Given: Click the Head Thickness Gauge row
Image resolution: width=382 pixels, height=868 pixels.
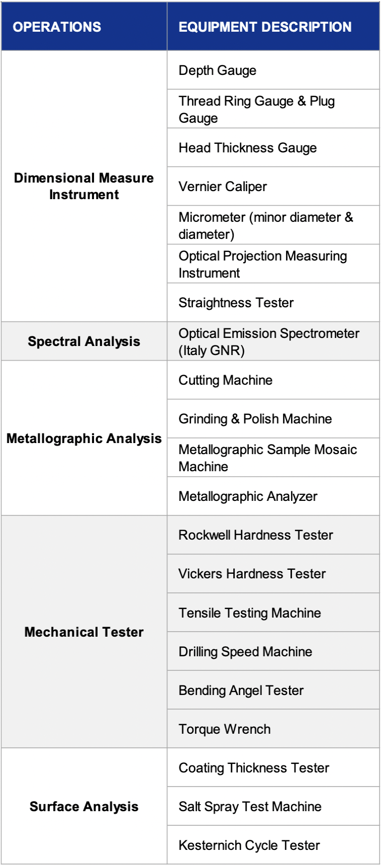Looking at the screenshot, I should 273,148.
